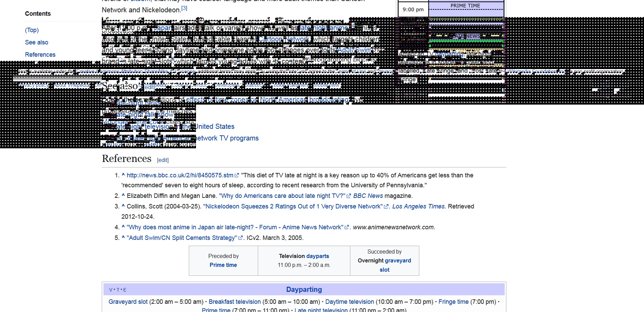The height and width of the screenshot is (312, 644).
Task: Click 'Collins, Scott (2004-03-25)' citation text
Action: point(164,206)
